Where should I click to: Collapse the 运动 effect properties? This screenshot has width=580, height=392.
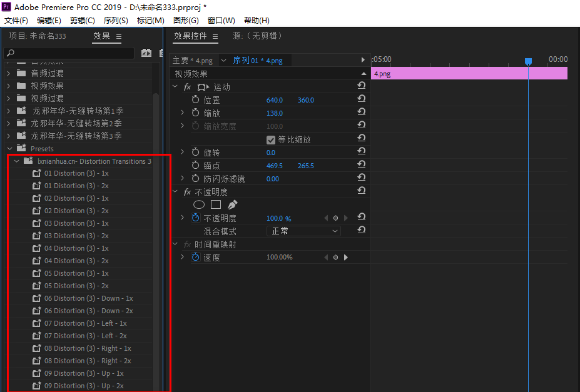click(175, 86)
